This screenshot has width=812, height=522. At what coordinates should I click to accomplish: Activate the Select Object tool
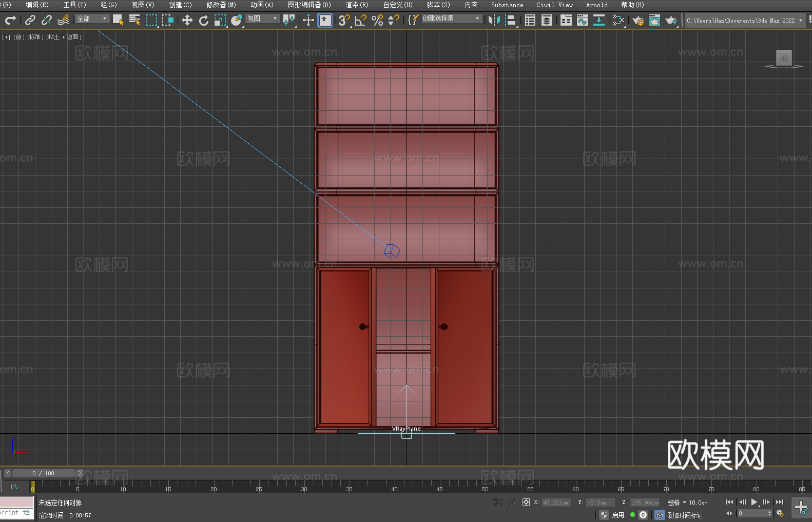(119, 20)
